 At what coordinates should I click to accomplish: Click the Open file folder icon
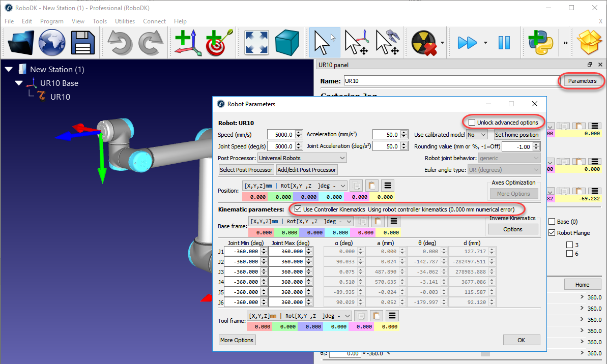click(x=21, y=43)
